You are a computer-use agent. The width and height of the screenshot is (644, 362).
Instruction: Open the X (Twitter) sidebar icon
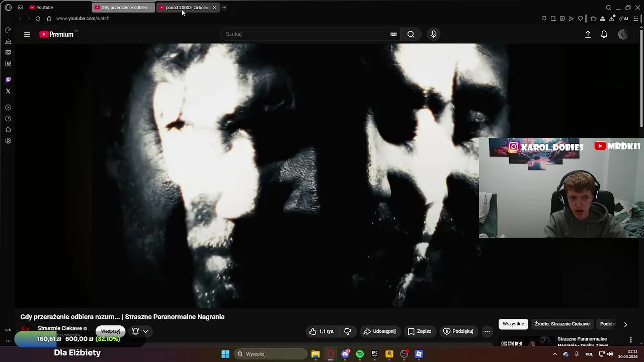(8, 91)
